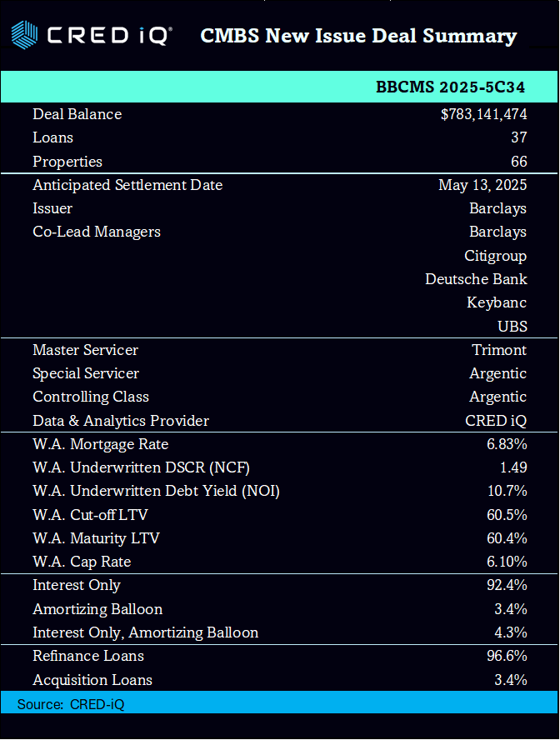
Task: Click the Source: CRED-iQ footer text
Action: 71,704
